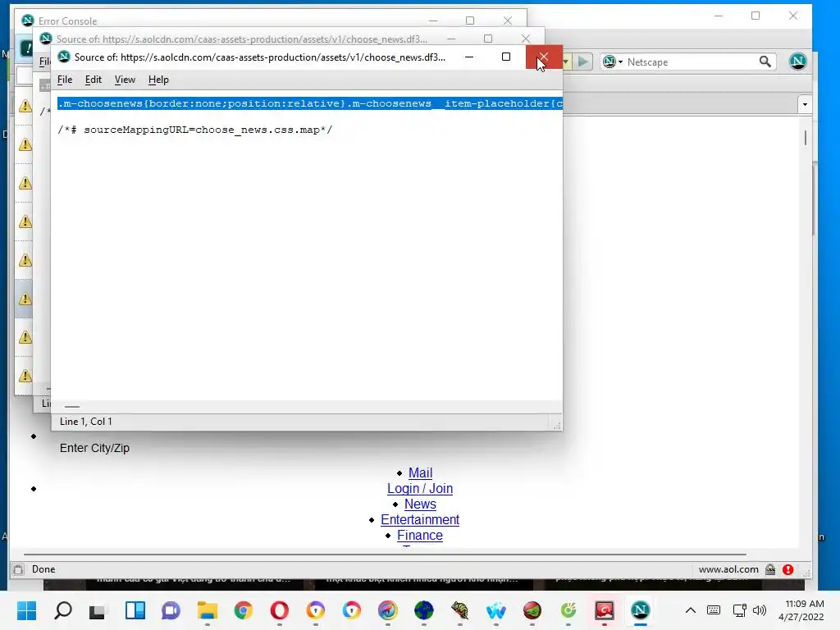Image resolution: width=840 pixels, height=630 pixels.
Task: Open the red-blue shield browser icon on taskbar
Action: coord(351,610)
